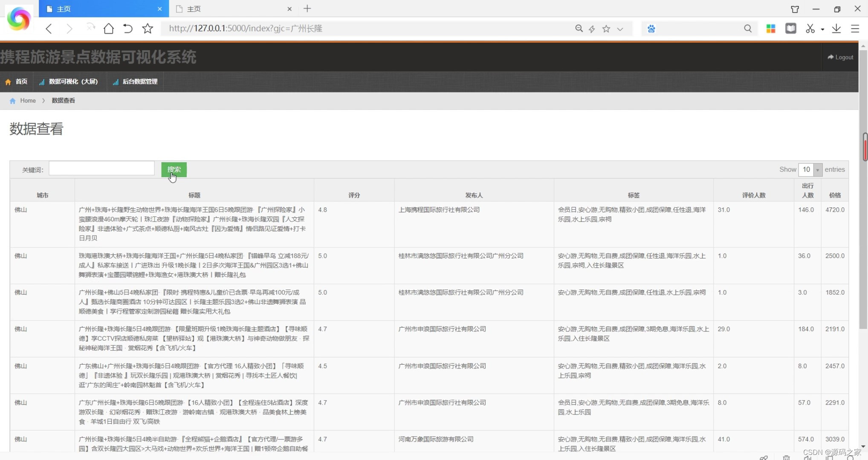Sort by 出行人数 column header

coord(807,190)
